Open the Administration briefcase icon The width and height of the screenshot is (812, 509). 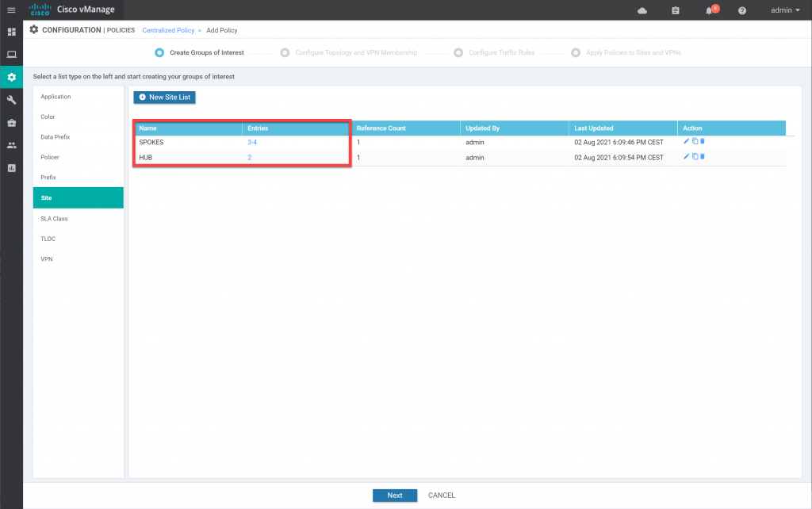click(11, 123)
